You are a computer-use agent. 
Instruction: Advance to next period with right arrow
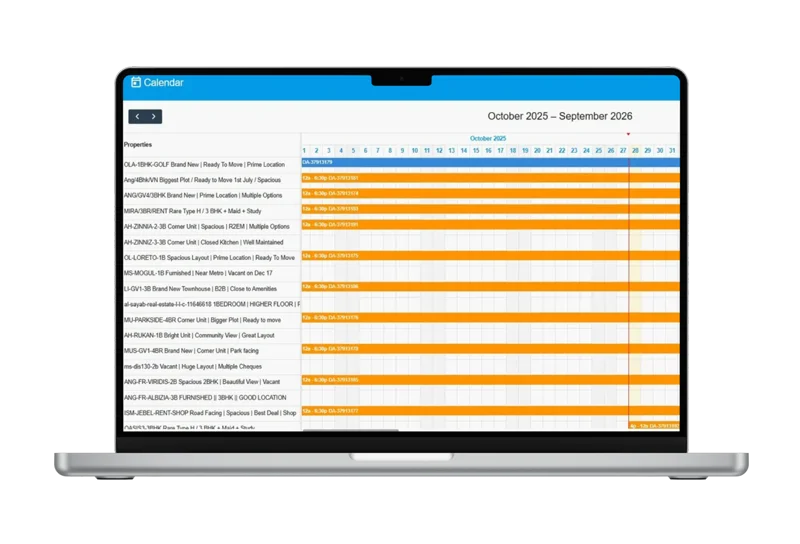pyautogui.click(x=154, y=117)
